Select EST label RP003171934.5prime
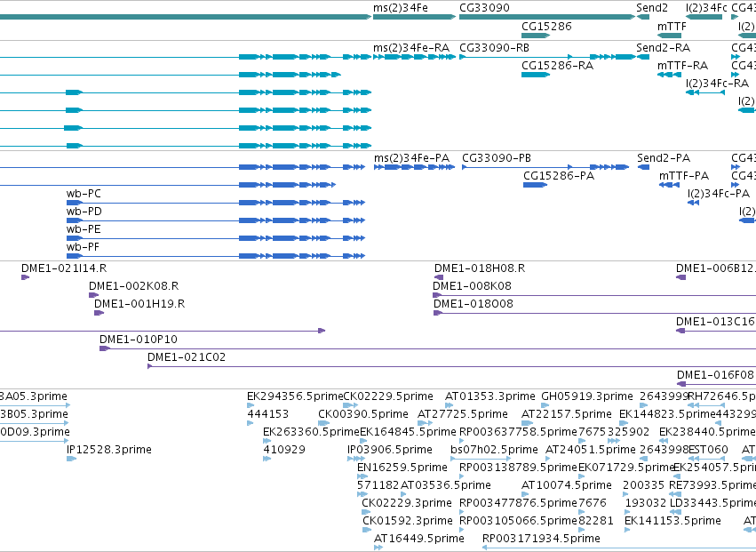The height and width of the screenshot is (552, 756). [x=541, y=539]
